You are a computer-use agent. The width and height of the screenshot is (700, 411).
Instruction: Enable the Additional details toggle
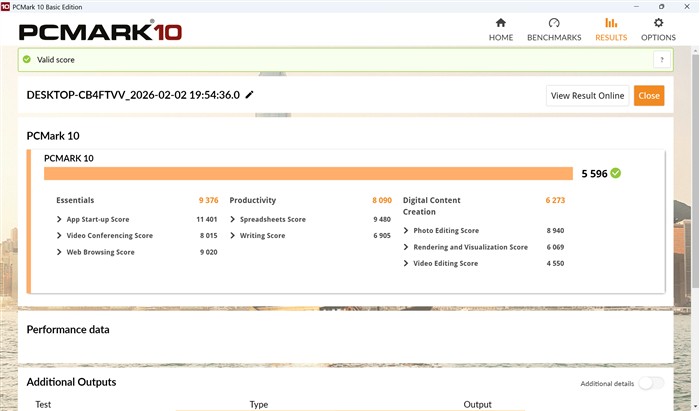click(x=651, y=383)
